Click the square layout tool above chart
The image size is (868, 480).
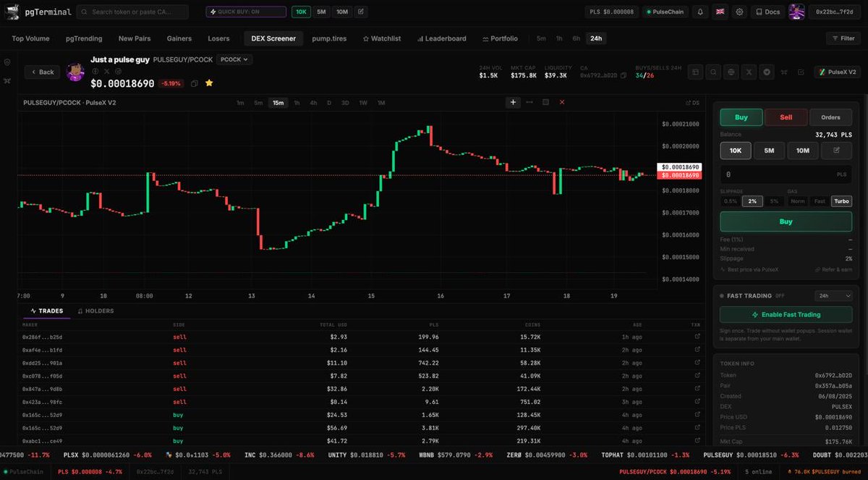click(545, 102)
